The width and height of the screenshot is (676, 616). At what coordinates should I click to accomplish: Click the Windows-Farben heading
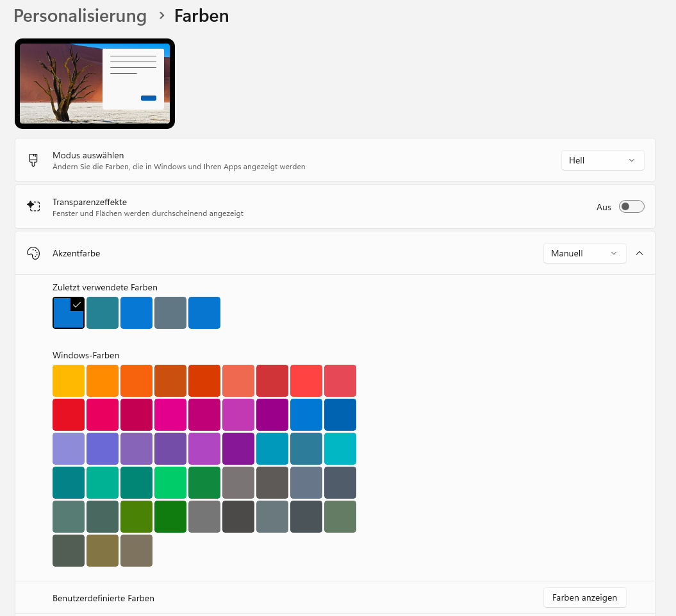[86, 356]
